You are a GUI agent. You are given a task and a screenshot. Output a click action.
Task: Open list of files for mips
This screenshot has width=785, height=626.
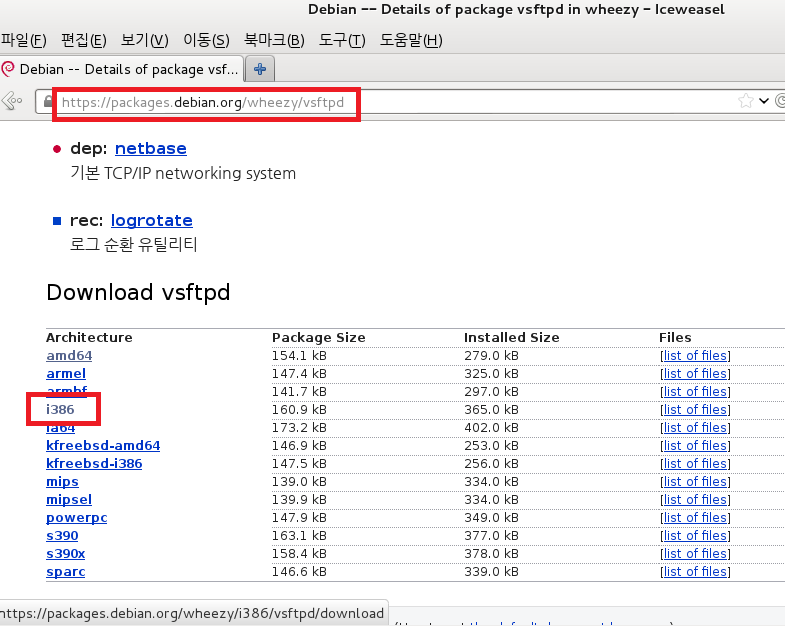coord(695,482)
